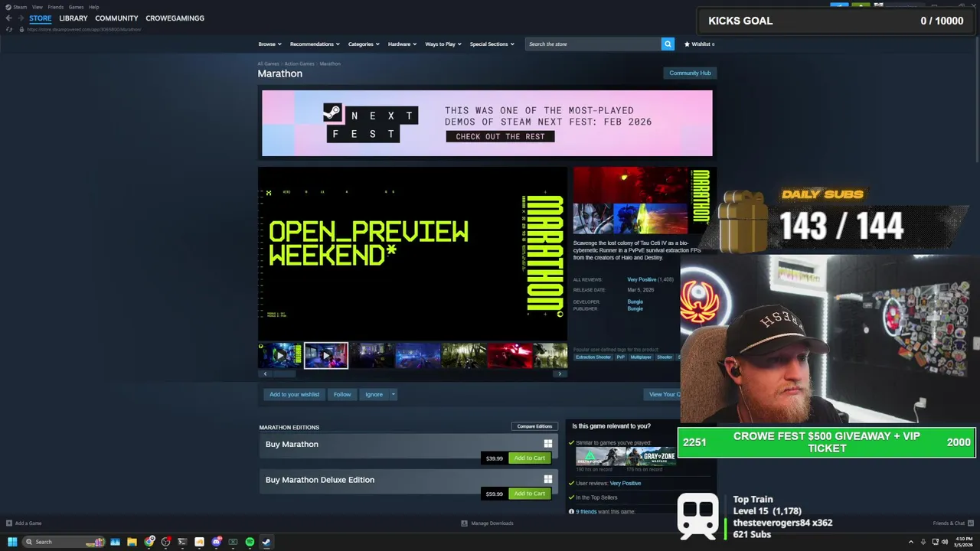Click the Ignore button
This screenshot has width=980, height=551.
coord(374,394)
